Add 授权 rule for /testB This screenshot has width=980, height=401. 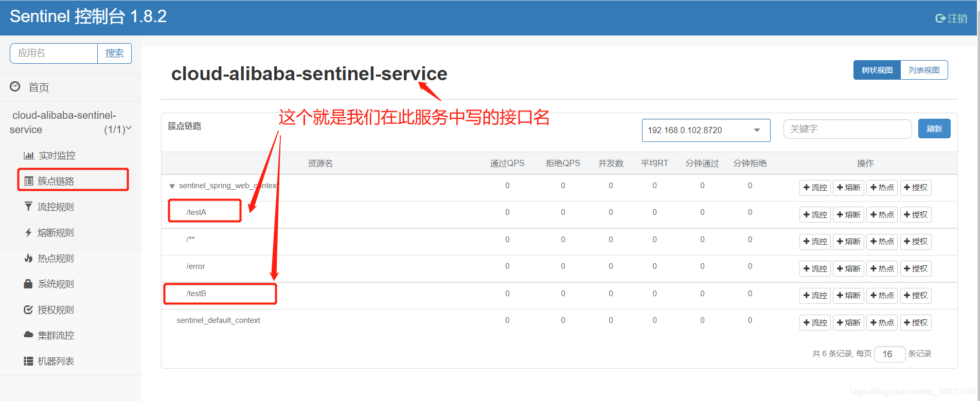click(916, 295)
